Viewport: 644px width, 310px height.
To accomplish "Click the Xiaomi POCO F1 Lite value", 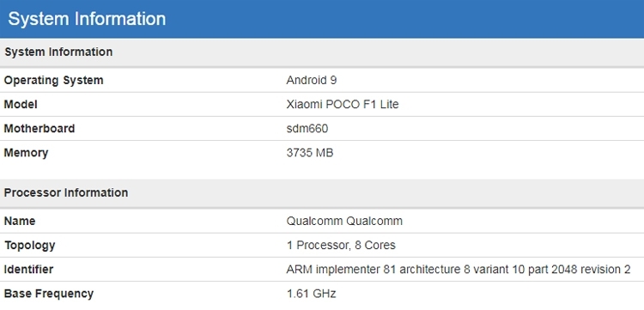I will coord(342,104).
